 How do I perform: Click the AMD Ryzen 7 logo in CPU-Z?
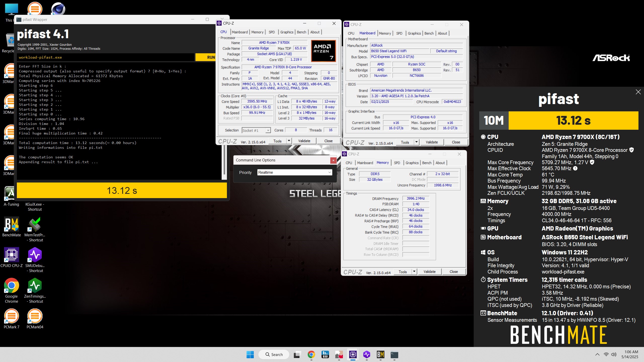tap(323, 51)
